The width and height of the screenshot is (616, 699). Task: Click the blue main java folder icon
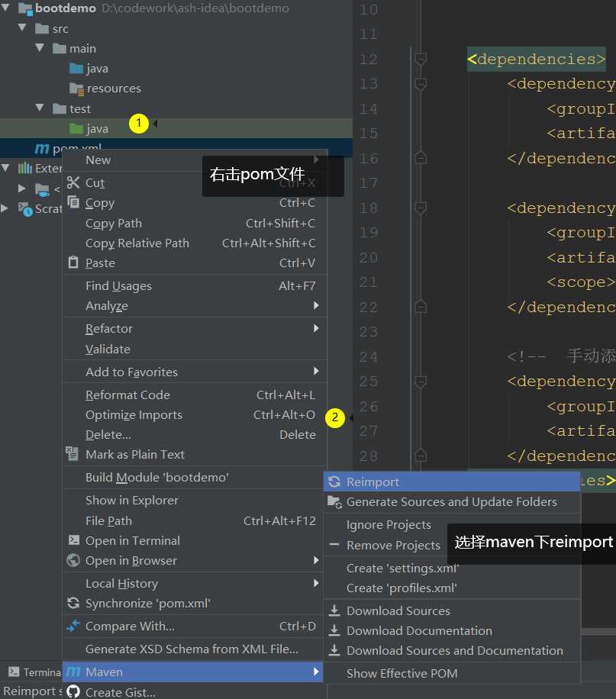(76, 68)
